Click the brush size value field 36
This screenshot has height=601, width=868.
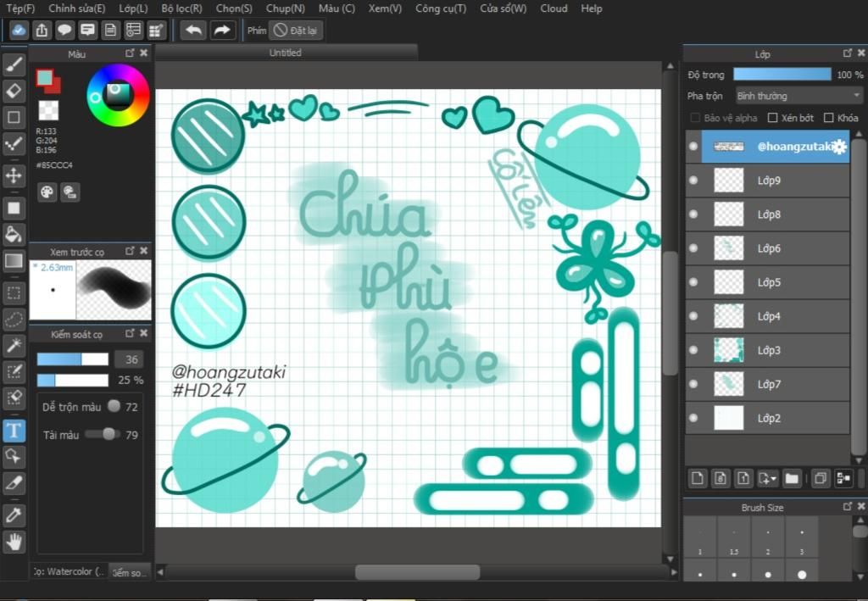(129, 359)
